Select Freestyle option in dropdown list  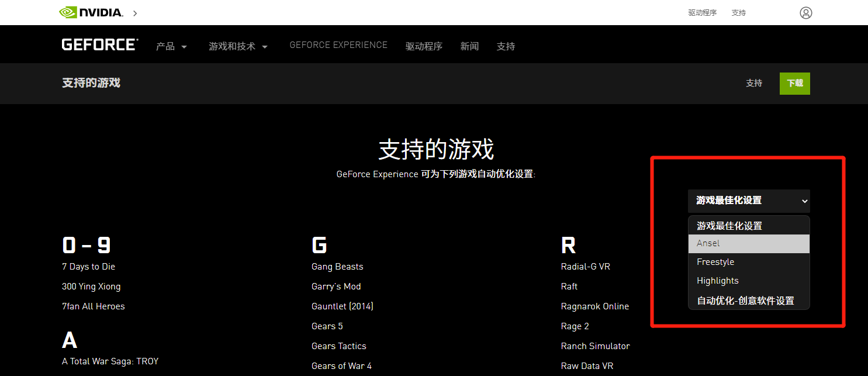tap(749, 262)
